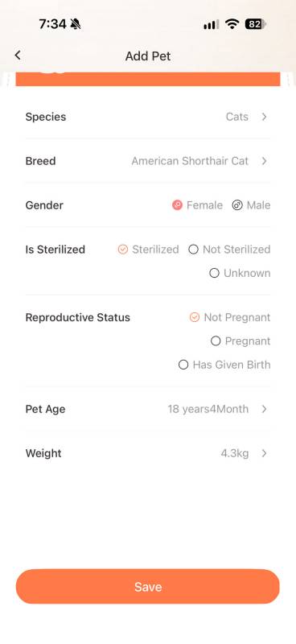Tap the cellular signal bars icon
296x644 pixels.
(x=211, y=25)
